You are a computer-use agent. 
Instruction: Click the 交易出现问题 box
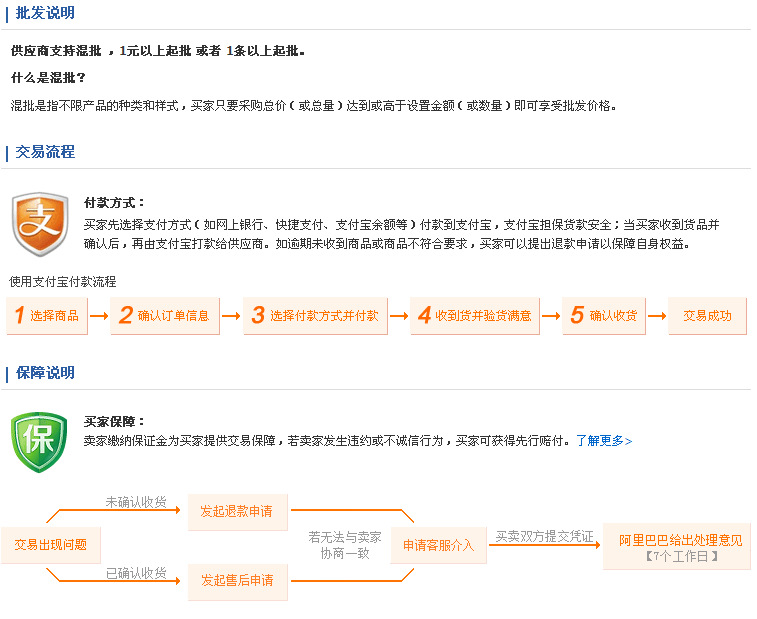click(x=51, y=545)
